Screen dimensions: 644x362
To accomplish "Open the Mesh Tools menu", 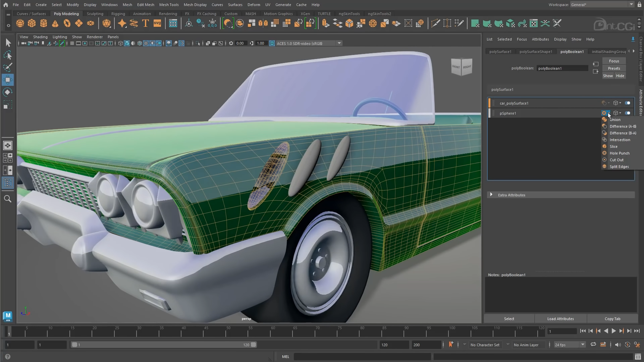I will coord(169,5).
